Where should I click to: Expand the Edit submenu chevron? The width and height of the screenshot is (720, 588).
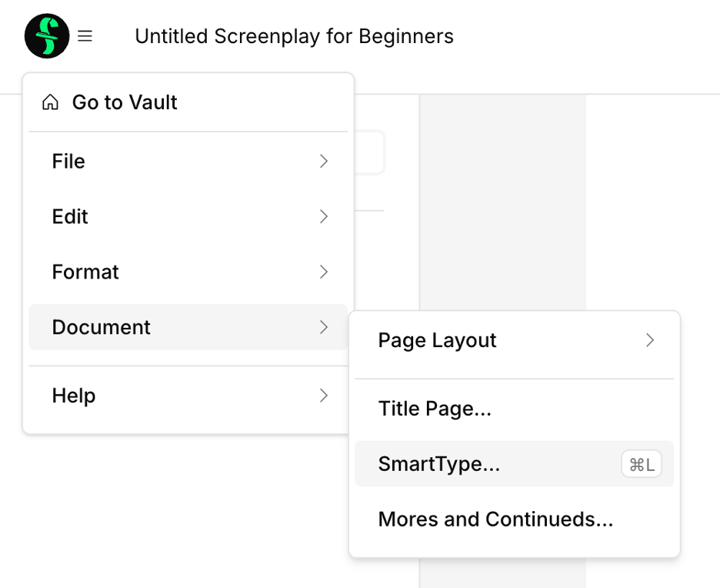pyautogui.click(x=324, y=216)
